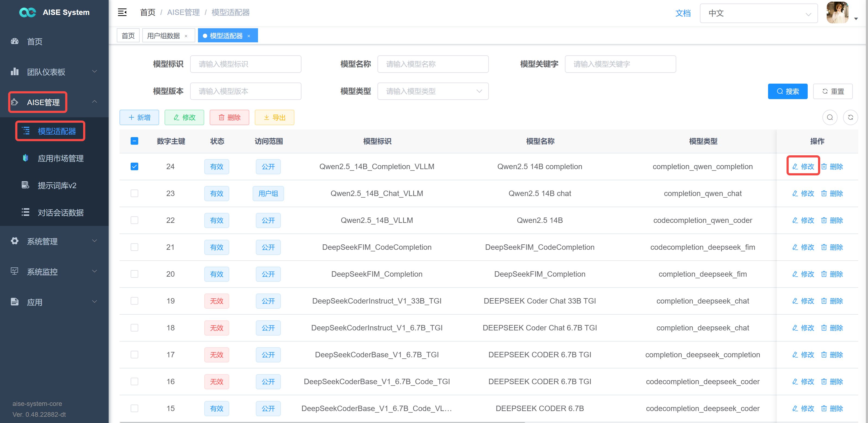Viewport: 868px width, 423px height.
Task: Open the 文档 link
Action: [683, 13]
